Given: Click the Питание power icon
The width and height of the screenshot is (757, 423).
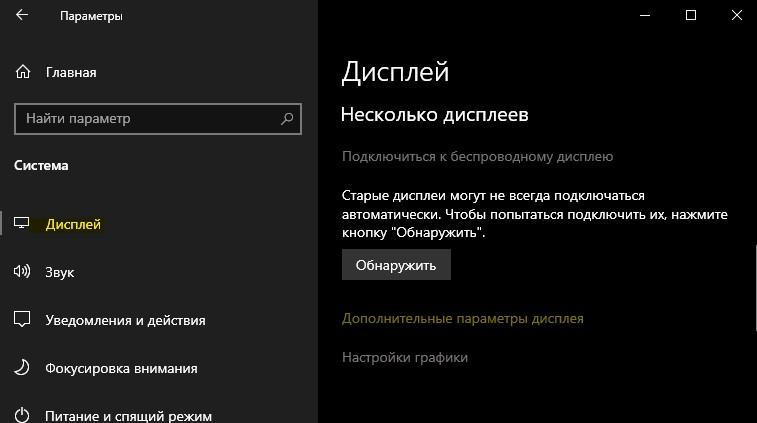Looking at the screenshot, I should point(22,415).
